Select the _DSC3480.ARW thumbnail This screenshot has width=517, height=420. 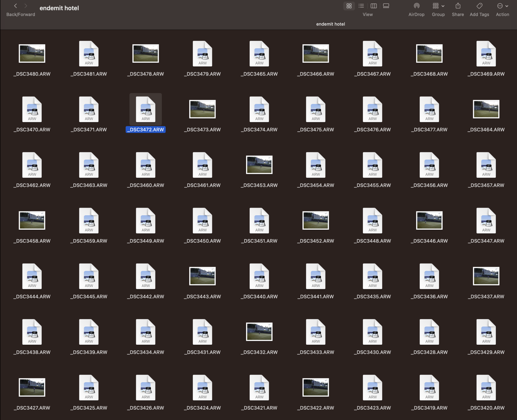(x=32, y=54)
